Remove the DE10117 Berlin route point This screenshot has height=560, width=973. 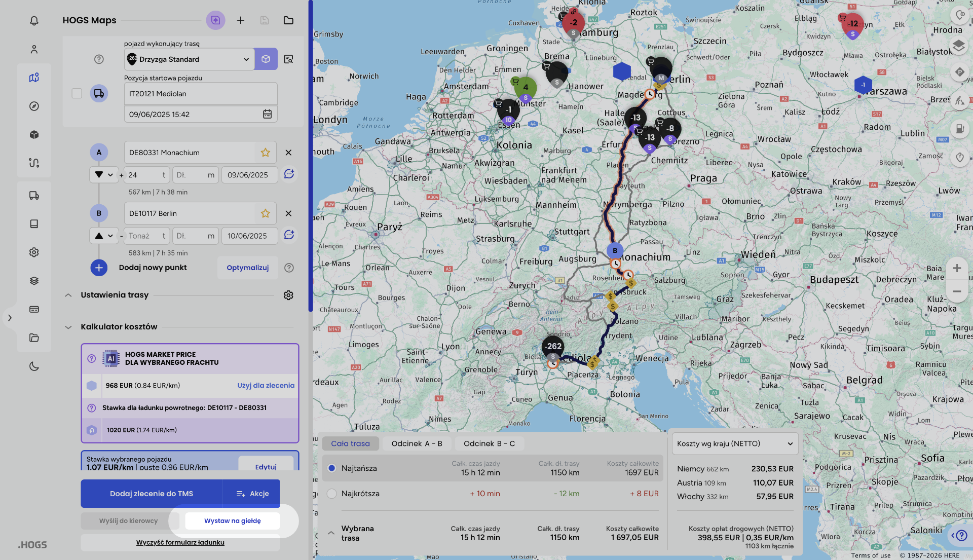click(x=288, y=213)
